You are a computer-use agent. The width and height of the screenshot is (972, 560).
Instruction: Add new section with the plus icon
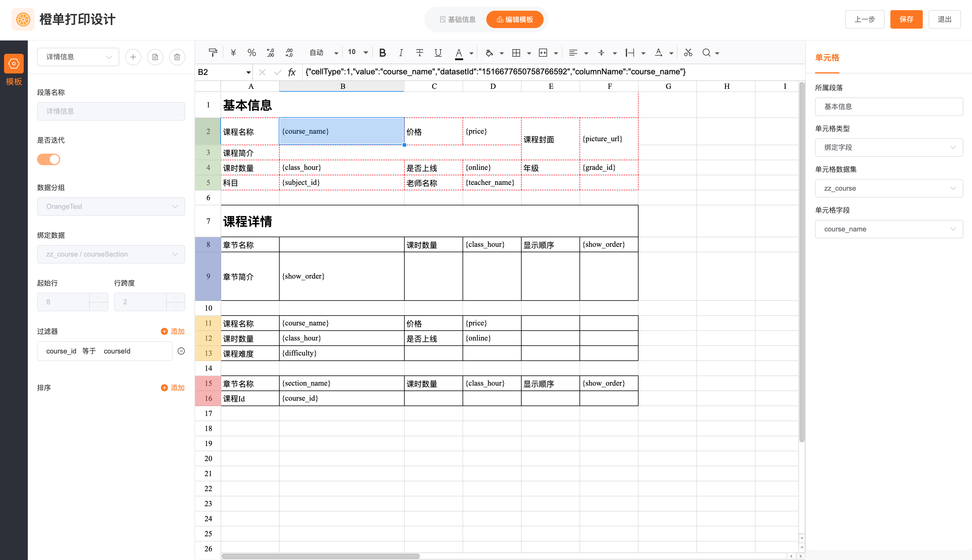coord(133,57)
